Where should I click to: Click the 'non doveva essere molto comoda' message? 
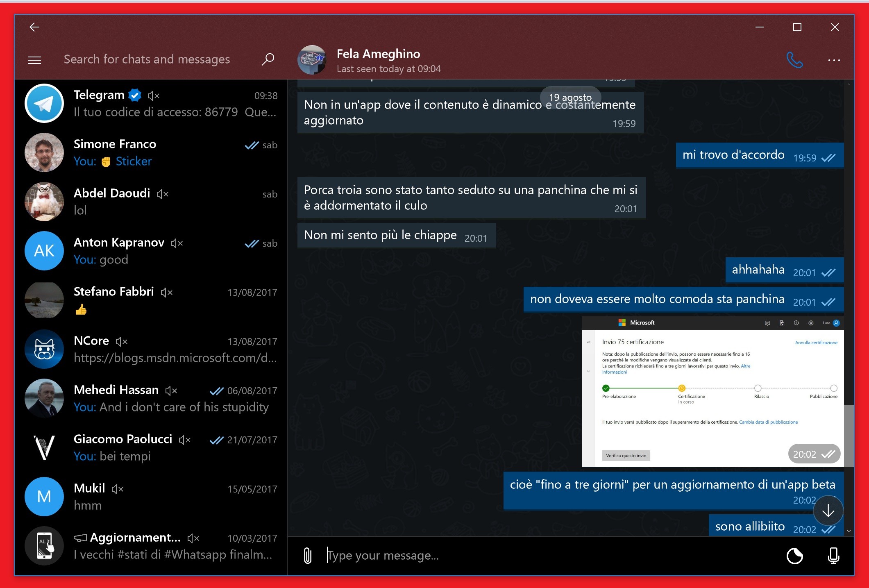(x=683, y=300)
